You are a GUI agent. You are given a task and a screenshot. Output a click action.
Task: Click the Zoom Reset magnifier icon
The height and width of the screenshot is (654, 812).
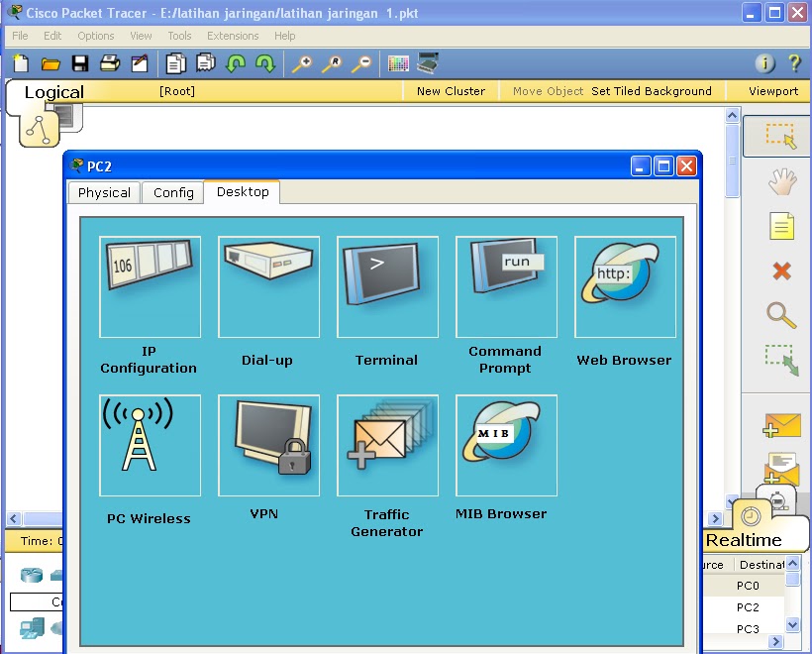click(x=332, y=63)
